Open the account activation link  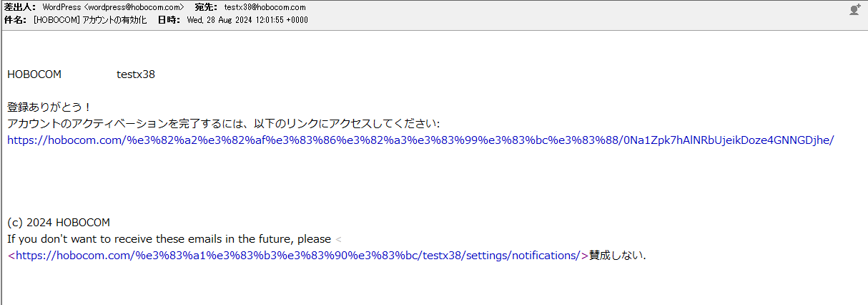tap(420, 140)
